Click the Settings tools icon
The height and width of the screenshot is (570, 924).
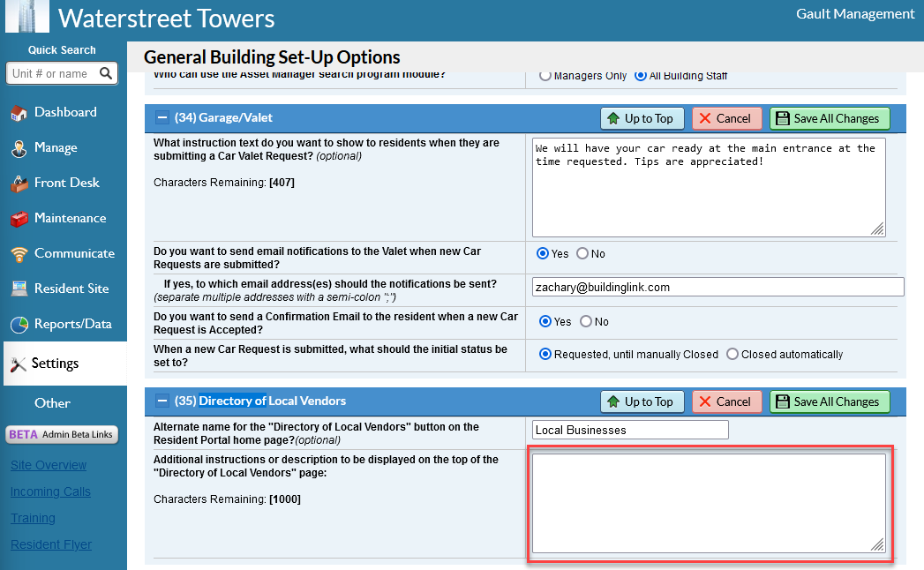click(19, 364)
